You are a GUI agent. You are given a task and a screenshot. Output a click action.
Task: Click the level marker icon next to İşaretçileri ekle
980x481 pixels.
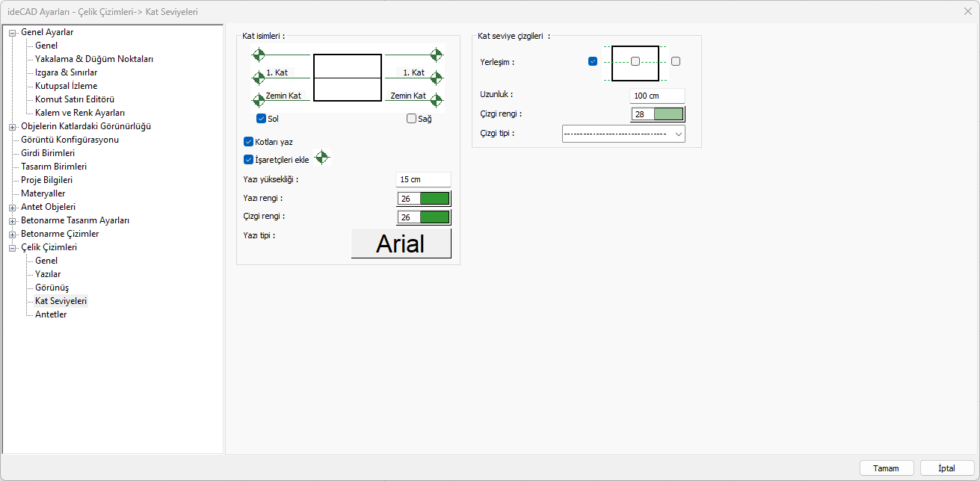click(322, 158)
